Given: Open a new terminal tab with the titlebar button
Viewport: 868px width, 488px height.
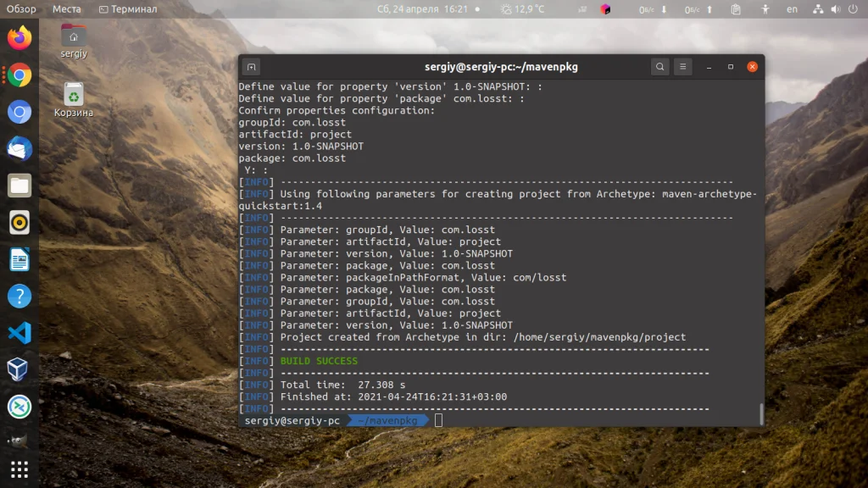Looking at the screenshot, I should 250,66.
